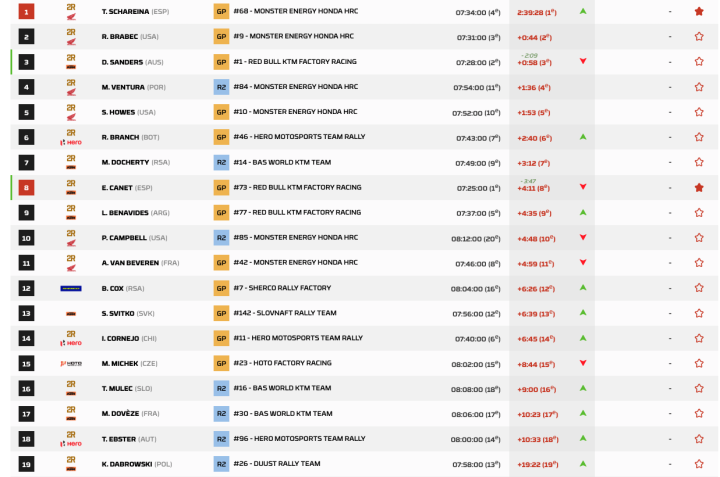The image size is (720, 477).
Task: Click GP class badge for D. Sanders
Action: (x=221, y=62)
